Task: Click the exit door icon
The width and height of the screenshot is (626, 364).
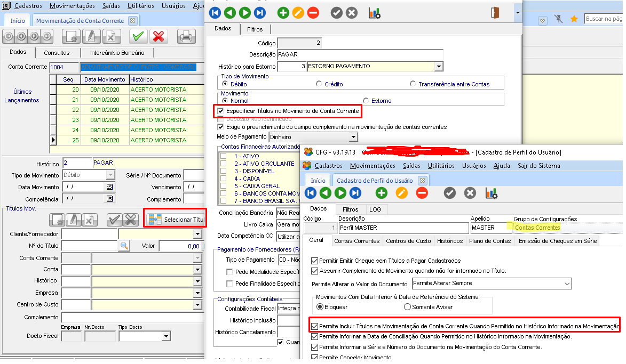Action: tap(495, 13)
